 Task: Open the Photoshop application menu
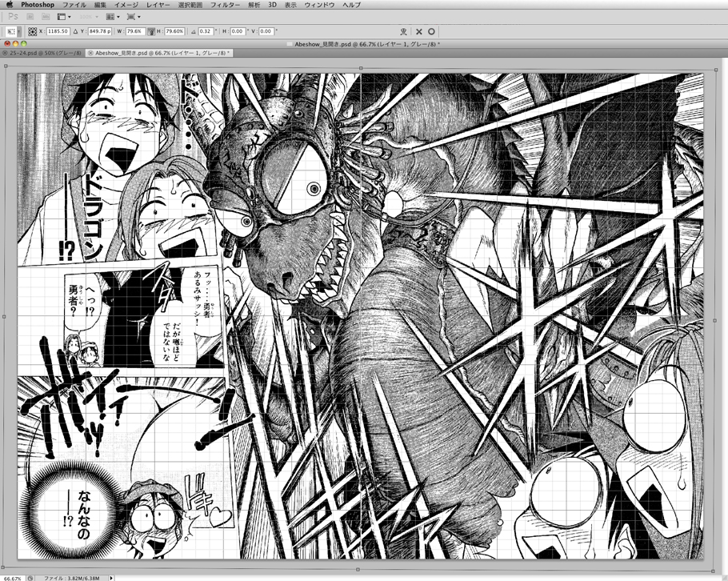click(38, 5)
